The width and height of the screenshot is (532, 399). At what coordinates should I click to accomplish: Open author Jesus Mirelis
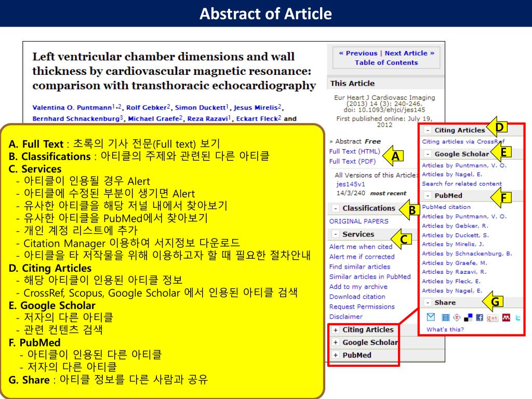(256, 108)
